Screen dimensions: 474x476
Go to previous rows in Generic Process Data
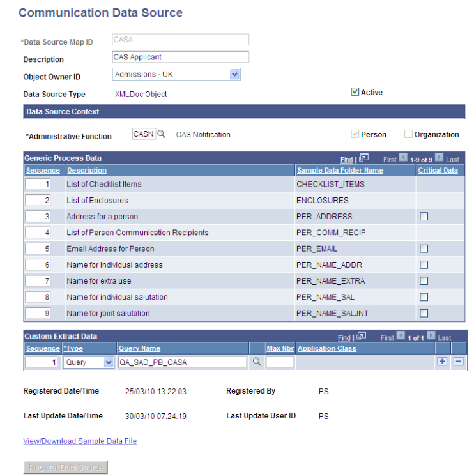403,158
